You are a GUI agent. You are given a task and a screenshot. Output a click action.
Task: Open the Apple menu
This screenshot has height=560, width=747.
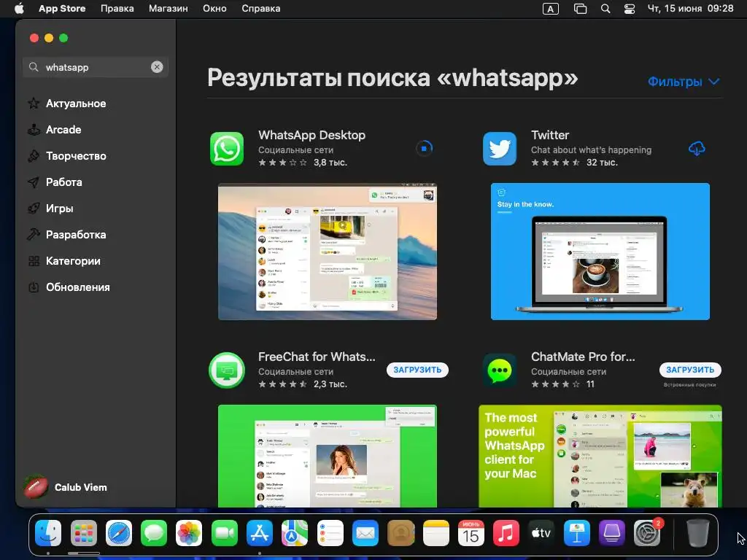(x=19, y=9)
